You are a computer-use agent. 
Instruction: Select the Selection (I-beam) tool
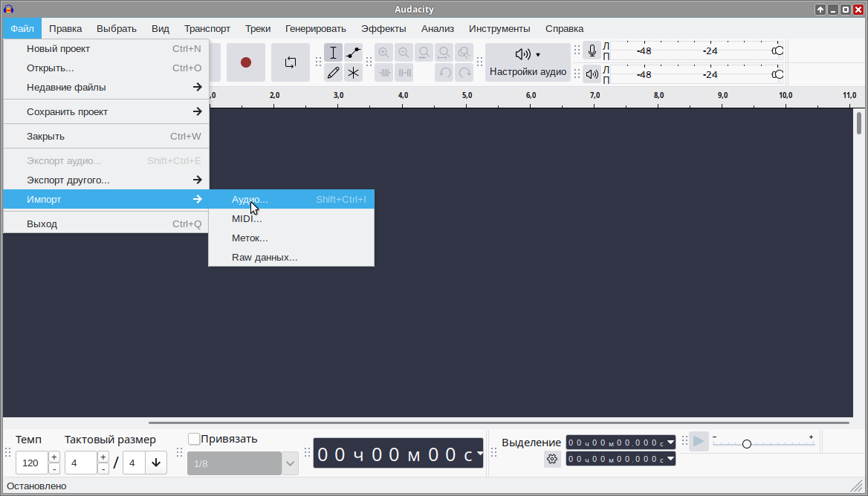point(333,53)
